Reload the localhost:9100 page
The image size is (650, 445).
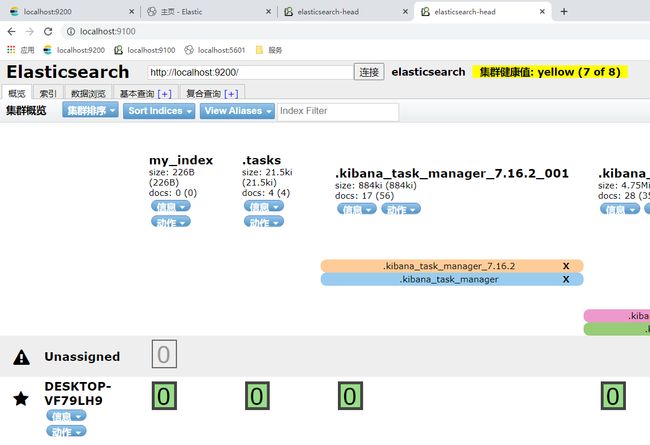pyautogui.click(x=48, y=32)
